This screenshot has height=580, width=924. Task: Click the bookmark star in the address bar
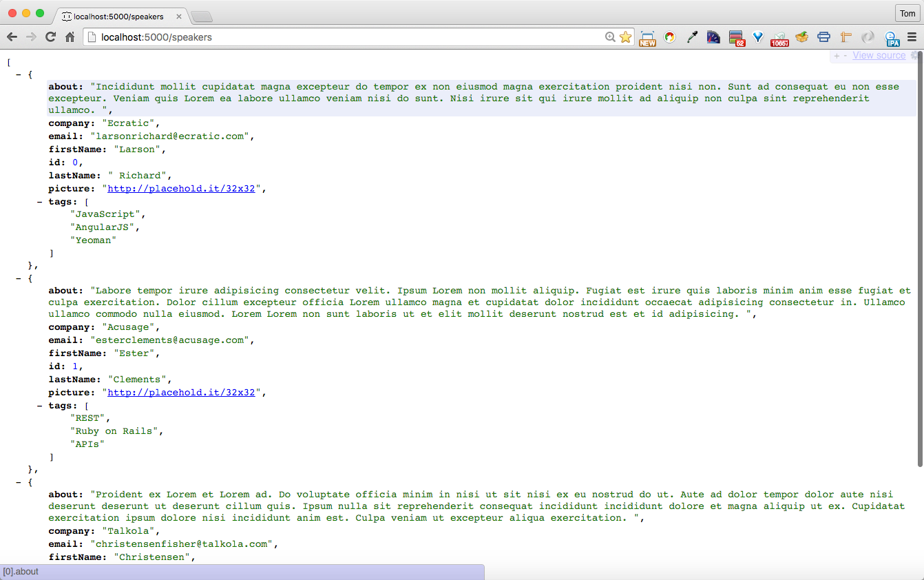click(x=625, y=37)
